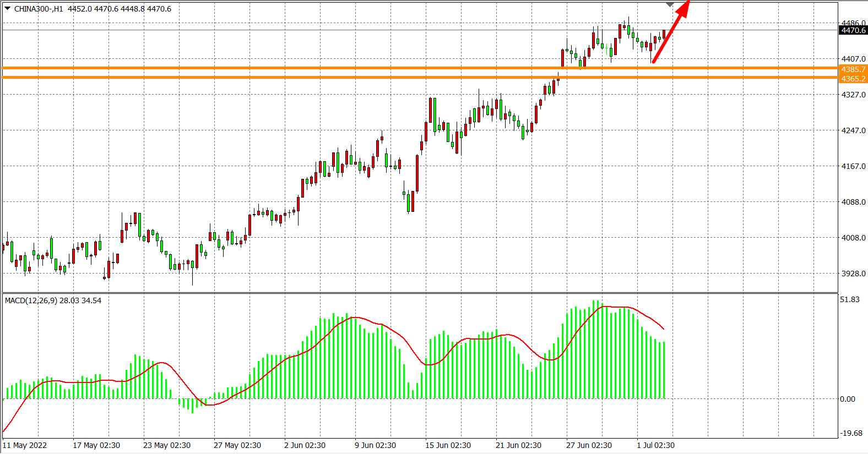The width and height of the screenshot is (868, 454).
Task: Click the 2 Jun 02:30 time label
Action: click(x=305, y=445)
